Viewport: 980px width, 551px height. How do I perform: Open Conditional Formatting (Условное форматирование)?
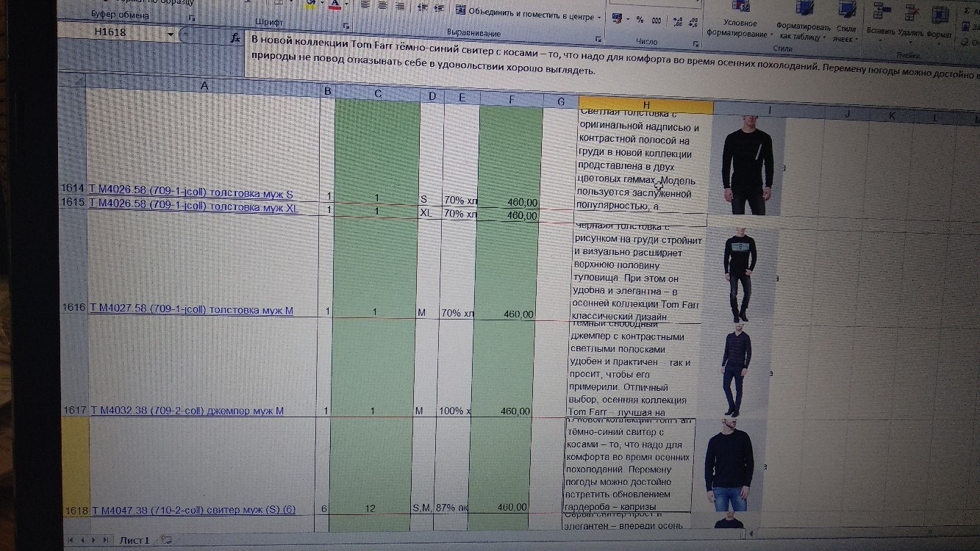(740, 21)
